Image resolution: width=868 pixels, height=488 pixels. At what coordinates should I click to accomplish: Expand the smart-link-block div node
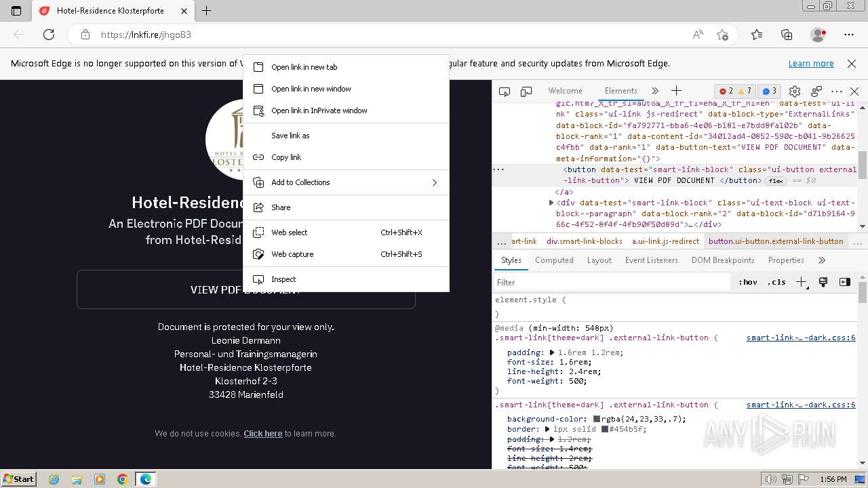tap(551, 203)
